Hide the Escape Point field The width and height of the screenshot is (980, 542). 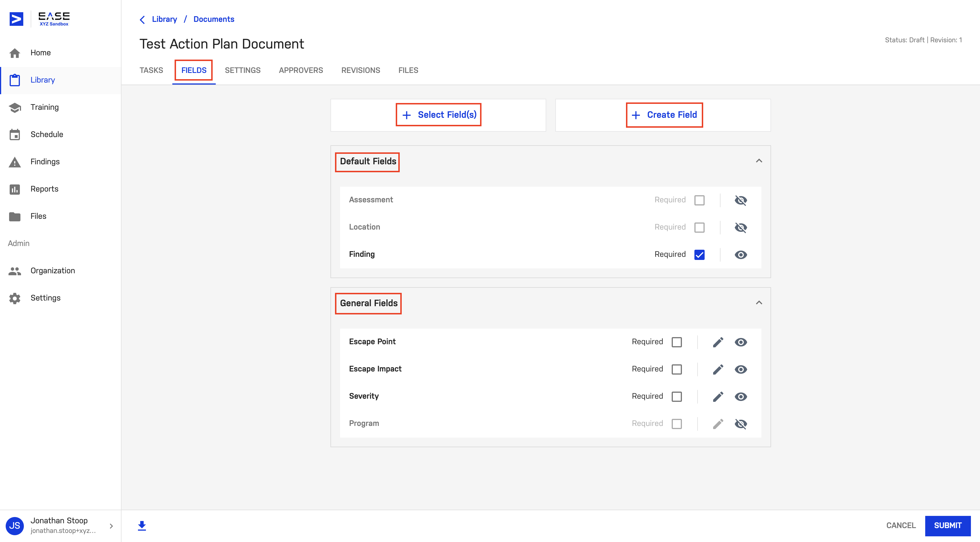(741, 342)
